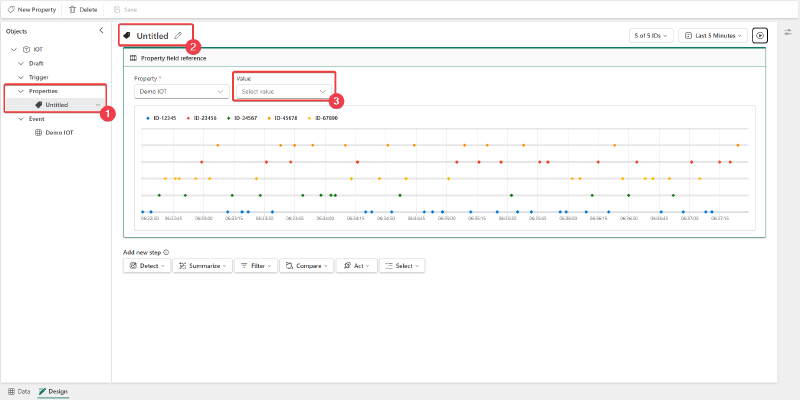Open the settings sliders icon on the far right
800x400 pixels.
[x=788, y=32]
